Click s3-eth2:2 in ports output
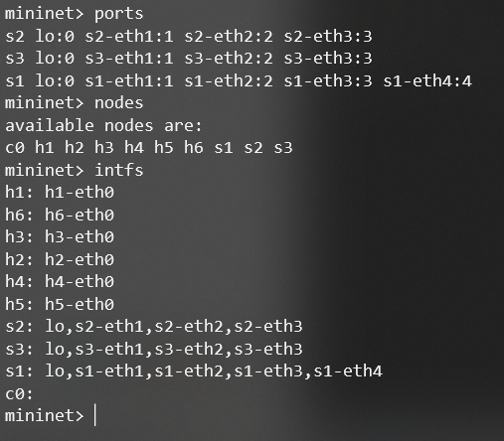The width and height of the screenshot is (504, 441). [x=229, y=59]
